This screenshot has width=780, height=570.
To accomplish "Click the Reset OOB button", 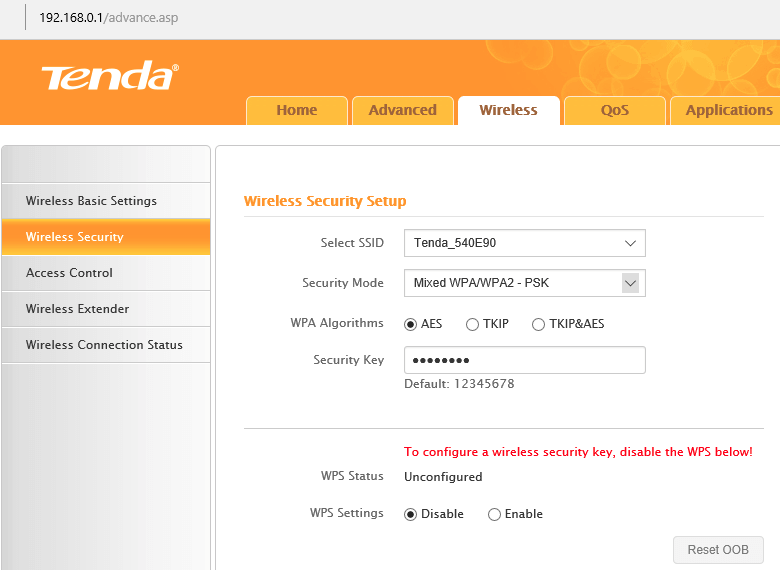I will click(x=718, y=550).
